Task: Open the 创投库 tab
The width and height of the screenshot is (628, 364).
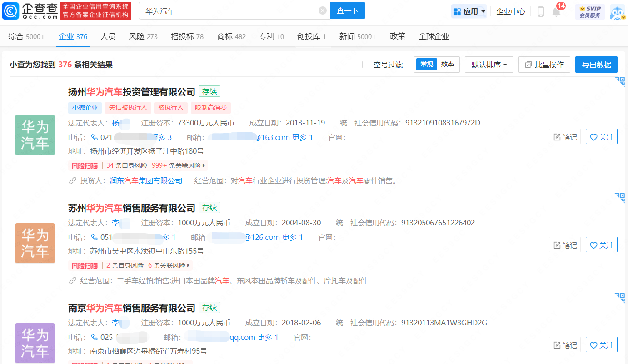Action: pyautogui.click(x=312, y=36)
